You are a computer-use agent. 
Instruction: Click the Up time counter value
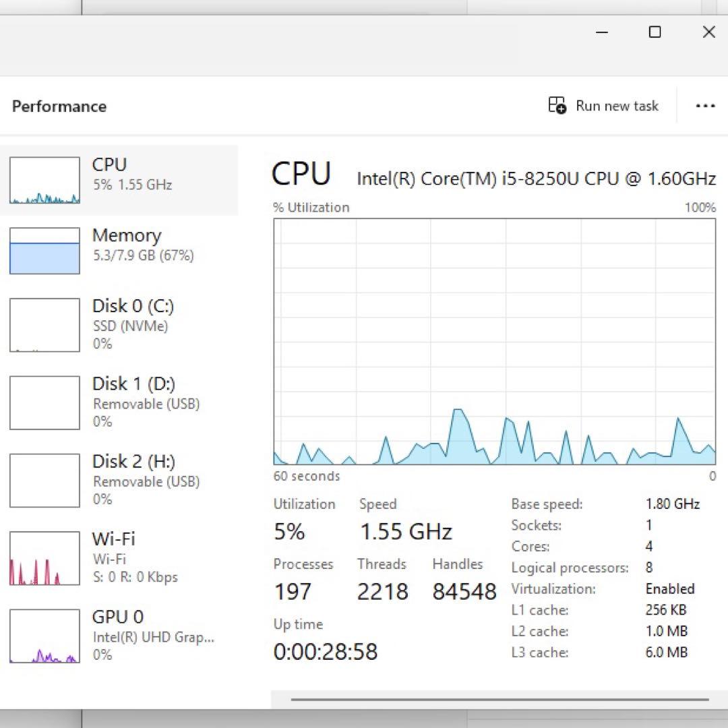(326, 651)
